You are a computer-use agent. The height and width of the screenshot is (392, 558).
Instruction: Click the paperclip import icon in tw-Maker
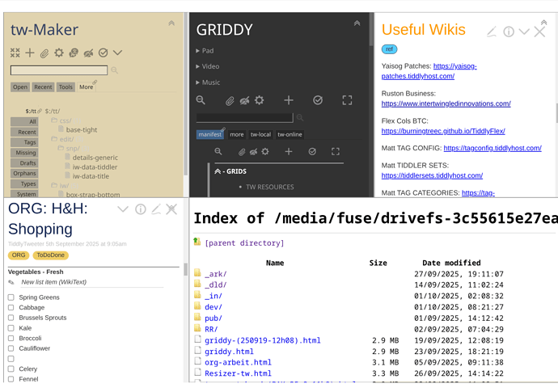[x=44, y=53]
